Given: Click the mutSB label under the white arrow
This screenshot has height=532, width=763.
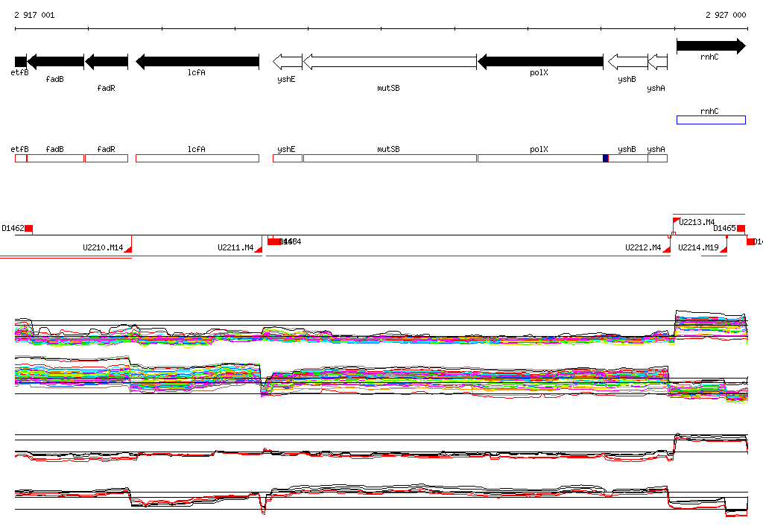Looking at the screenshot, I should click(388, 88).
